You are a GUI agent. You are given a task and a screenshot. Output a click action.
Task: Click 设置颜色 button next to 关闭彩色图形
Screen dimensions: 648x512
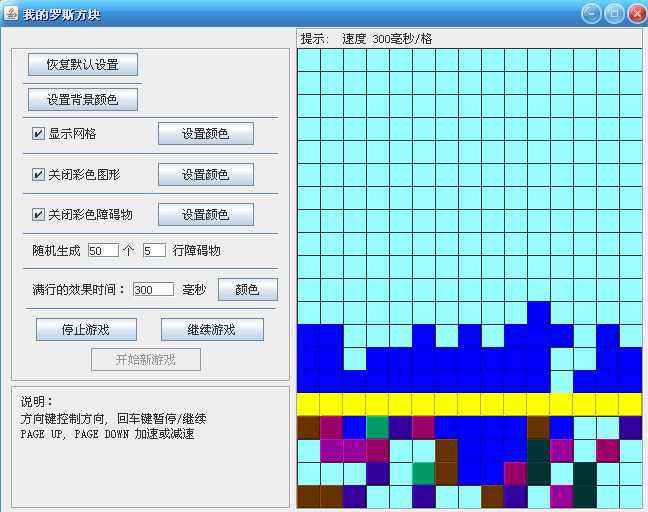tap(206, 174)
